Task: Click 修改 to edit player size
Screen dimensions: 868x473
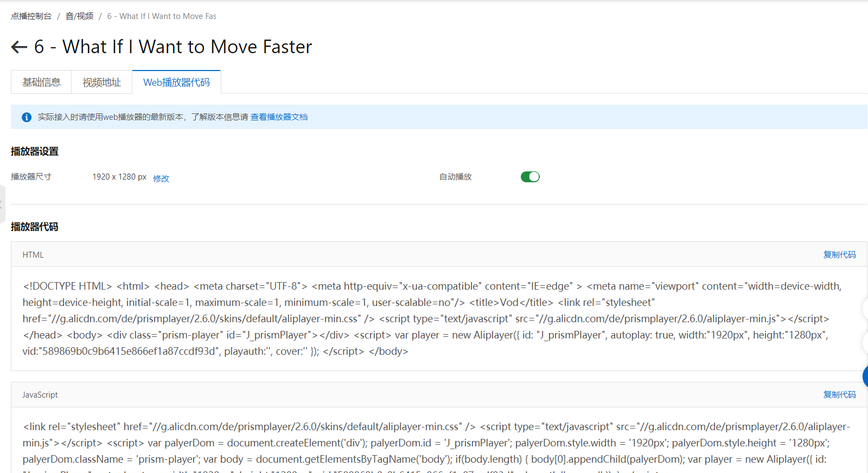Action: point(161,178)
